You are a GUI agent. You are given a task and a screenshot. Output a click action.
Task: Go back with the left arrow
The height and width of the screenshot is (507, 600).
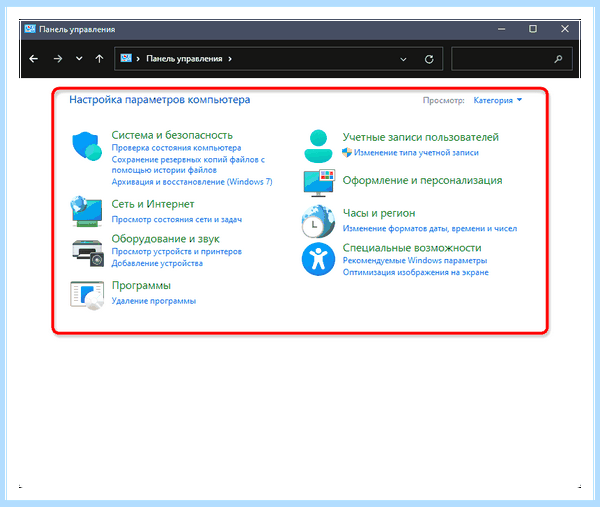pos(33,59)
